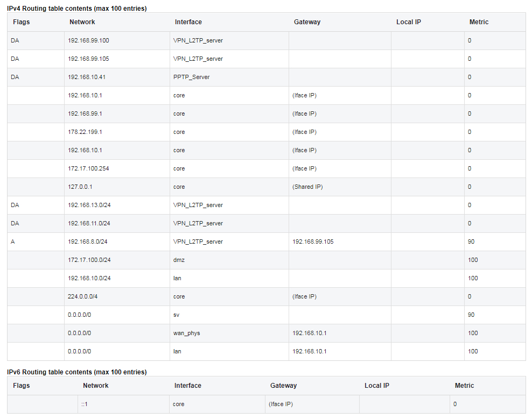Click the IPv4 table Interface column header
Viewport: 532px width, 419px height.
[188, 22]
